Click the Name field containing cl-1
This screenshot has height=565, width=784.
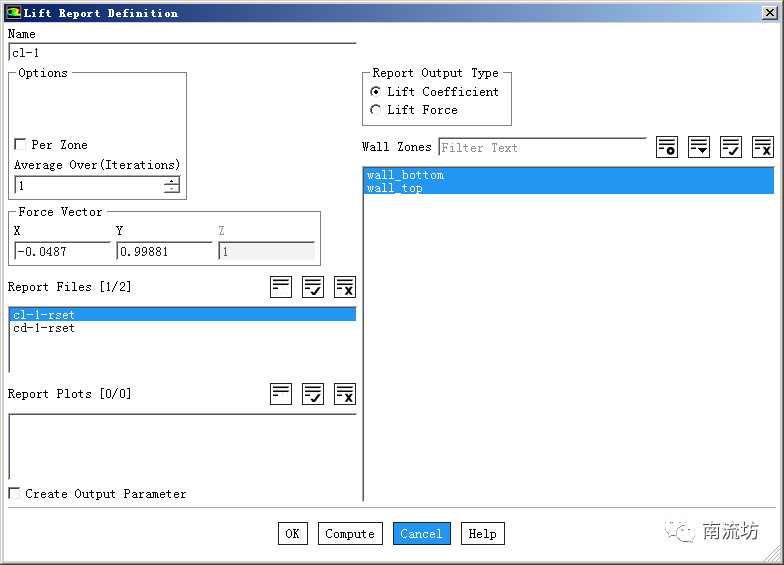182,52
